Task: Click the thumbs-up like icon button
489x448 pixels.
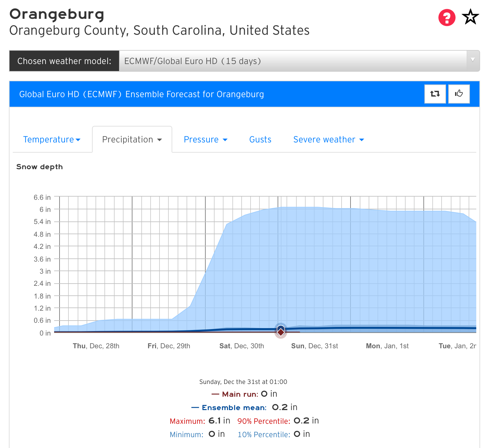Action: [459, 94]
